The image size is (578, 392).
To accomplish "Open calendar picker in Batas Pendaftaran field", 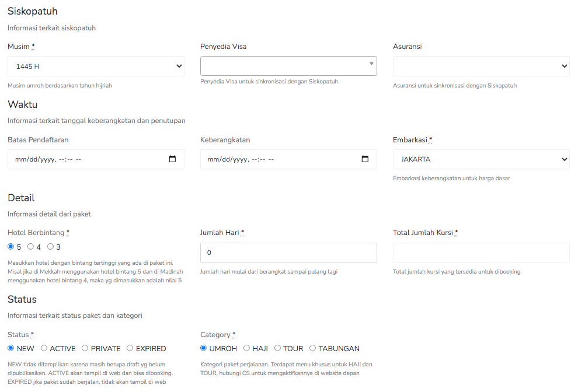I will [172, 159].
